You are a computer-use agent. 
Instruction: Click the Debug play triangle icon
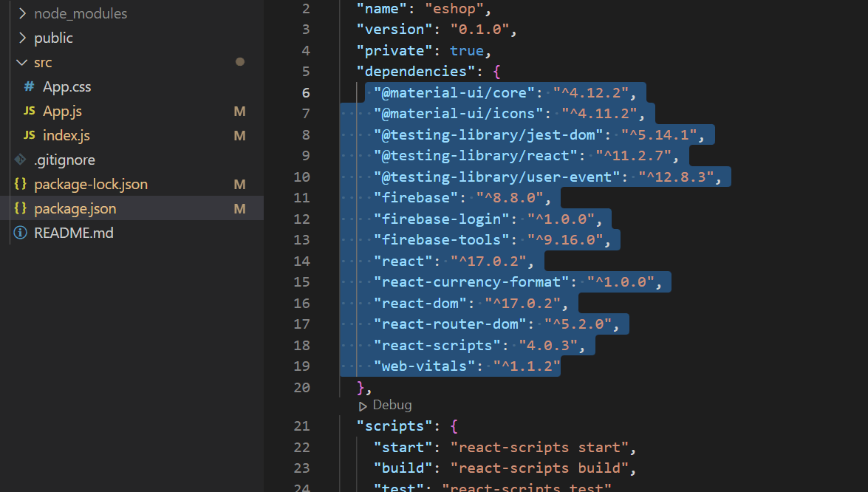(363, 407)
